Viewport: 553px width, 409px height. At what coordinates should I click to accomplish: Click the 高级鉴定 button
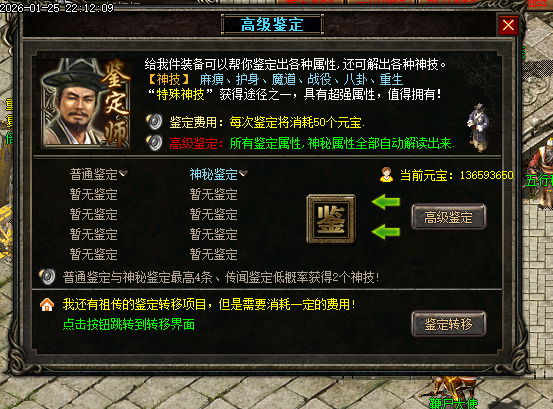tap(449, 217)
